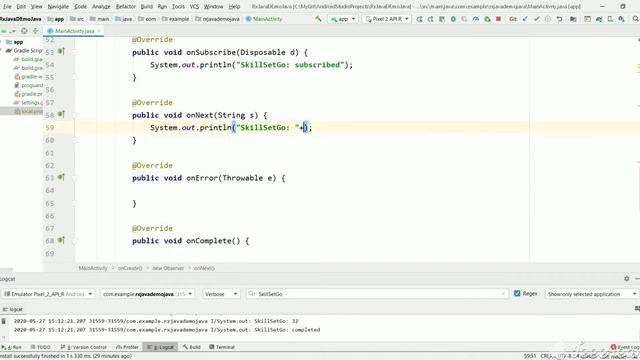Open the Emulator Pixel_2_API_R device dropdown
The height and width of the screenshot is (360, 640).
pyautogui.click(x=48, y=294)
